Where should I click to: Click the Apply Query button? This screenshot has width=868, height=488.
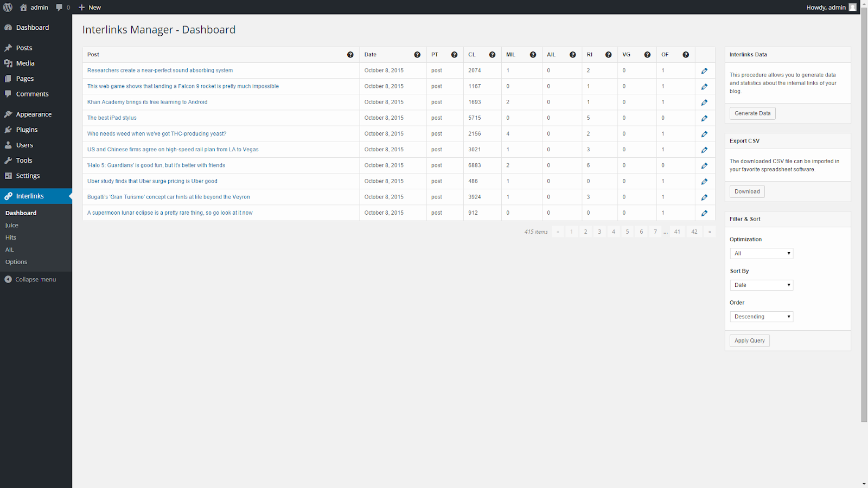[750, 341]
